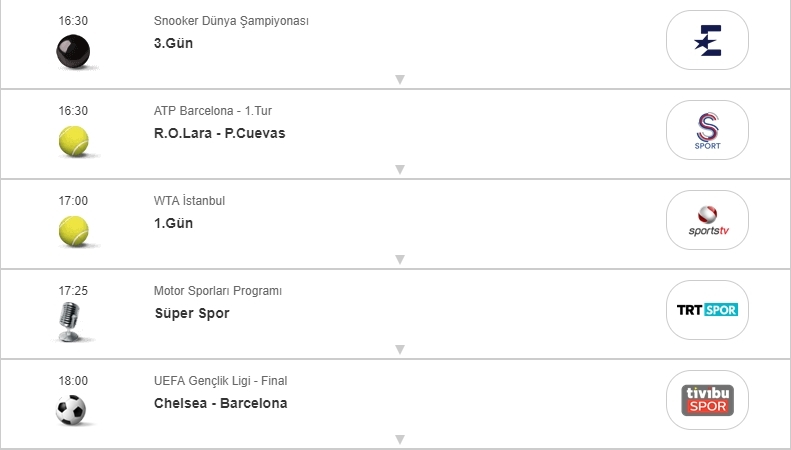The image size is (791, 450).
Task: Open the Tivibu Spor channel logo
Action: 707,400
